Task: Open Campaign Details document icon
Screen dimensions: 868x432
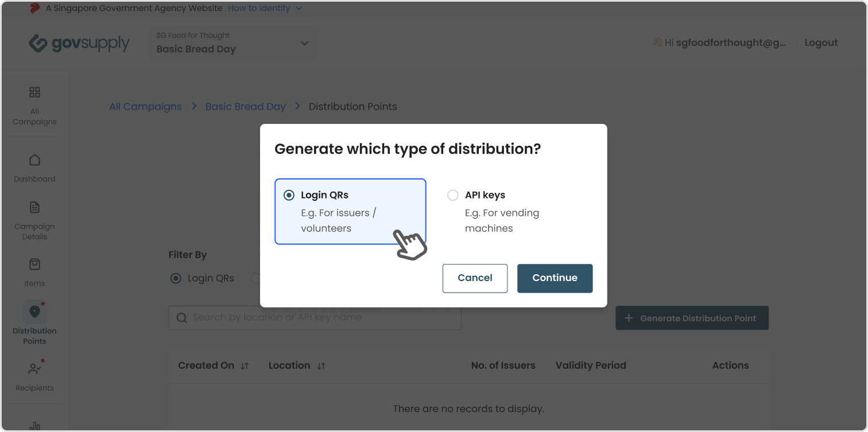Action: pos(34,208)
